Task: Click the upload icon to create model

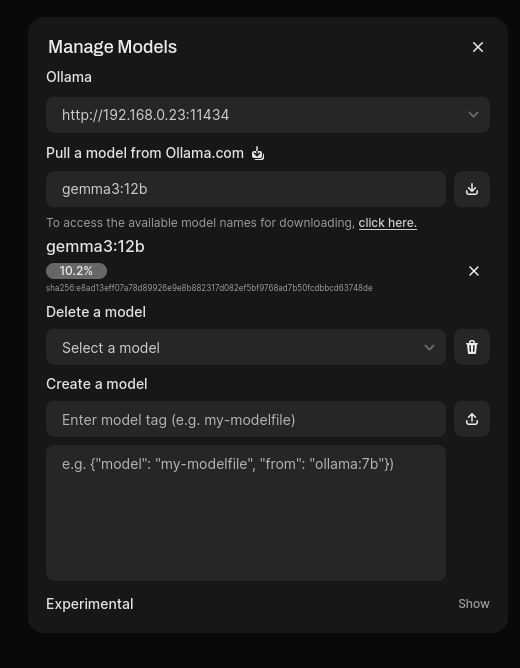Action: [x=471, y=419]
